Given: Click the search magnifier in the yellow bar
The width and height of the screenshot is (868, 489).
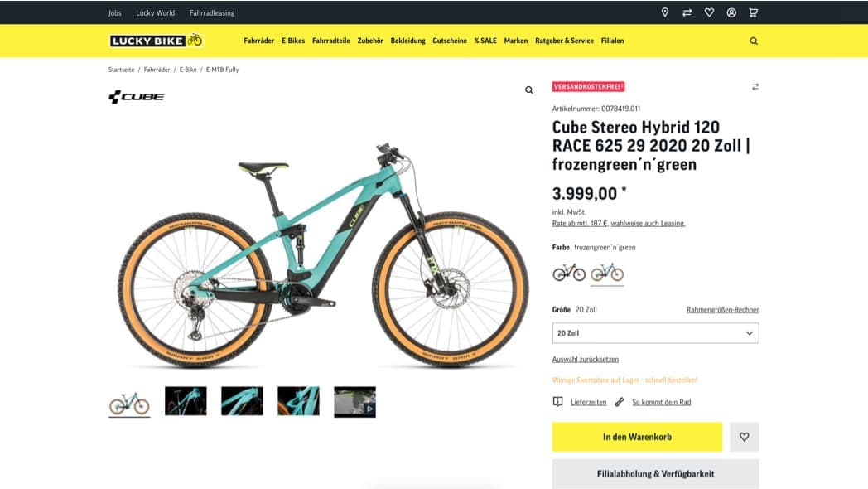Looking at the screenshot, I should 754,40.
